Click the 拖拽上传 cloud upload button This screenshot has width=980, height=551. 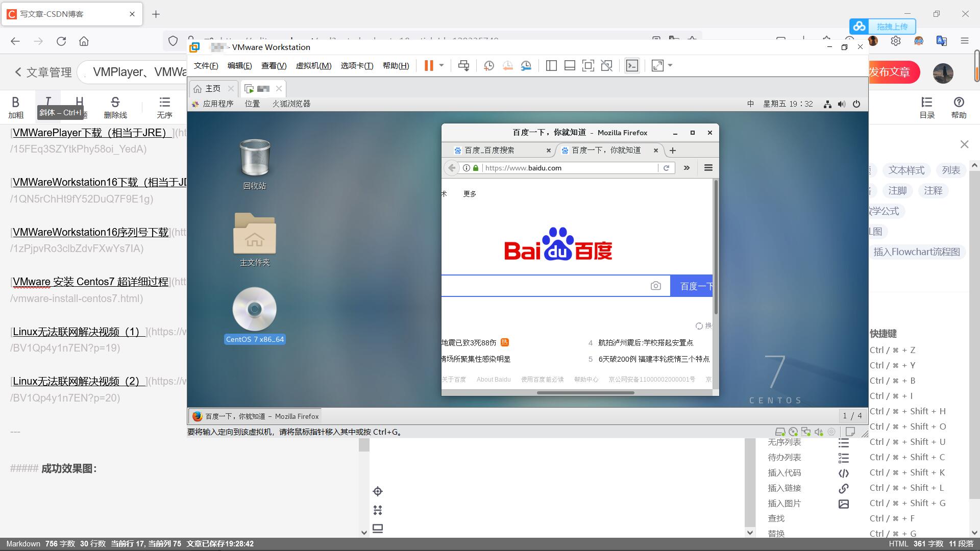(883, 27)
